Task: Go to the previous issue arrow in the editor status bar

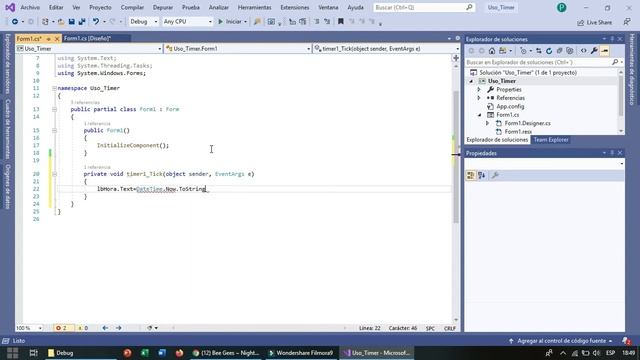Action: (x=105, y=328)
